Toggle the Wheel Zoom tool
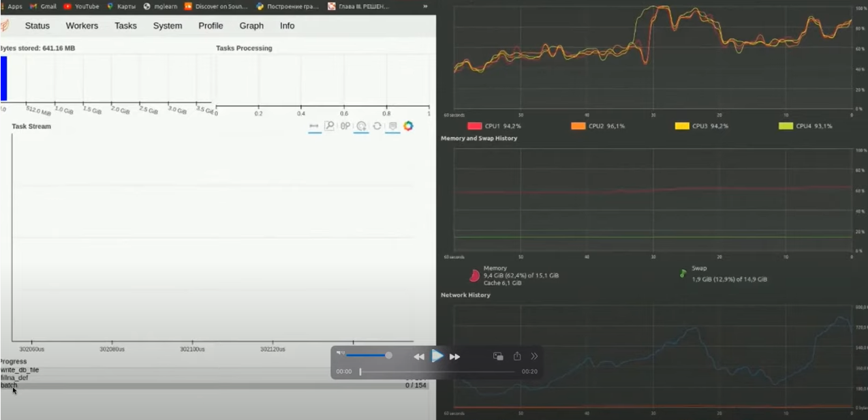Screen dimensions: 868x420 (345, 126)
